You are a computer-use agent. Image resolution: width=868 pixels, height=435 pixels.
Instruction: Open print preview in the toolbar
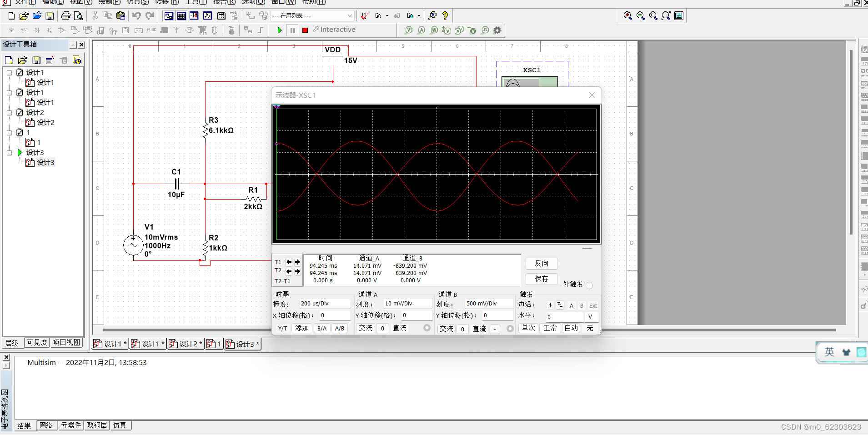(x=79, y=16)
